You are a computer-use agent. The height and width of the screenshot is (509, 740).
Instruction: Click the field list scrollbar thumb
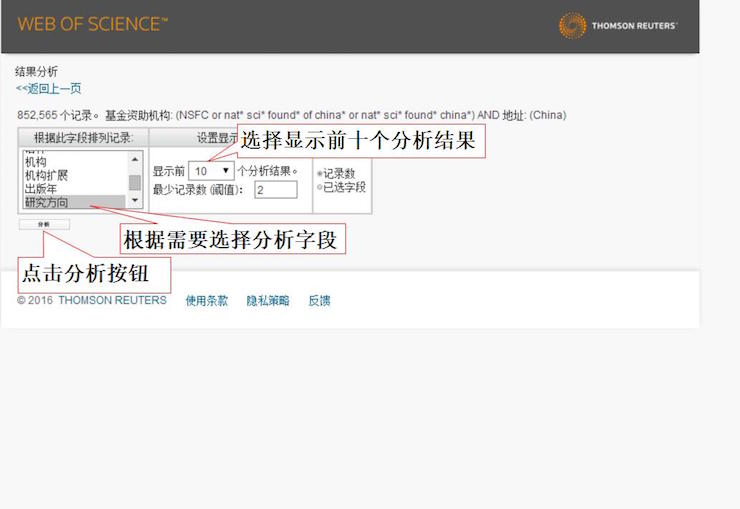135,182
